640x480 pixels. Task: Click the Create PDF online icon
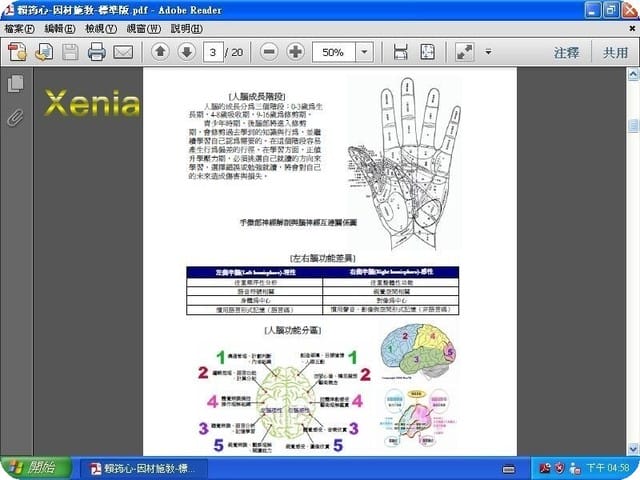pos(17,52)
